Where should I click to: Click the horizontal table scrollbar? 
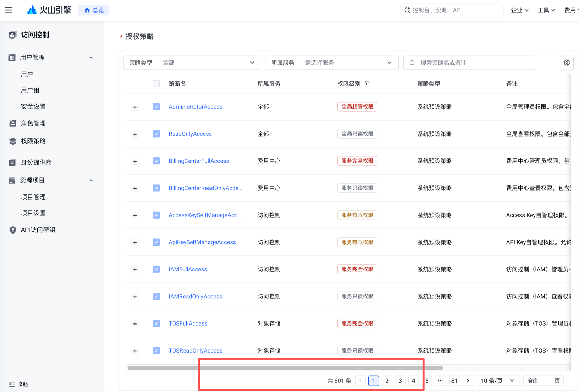(285, 368)
